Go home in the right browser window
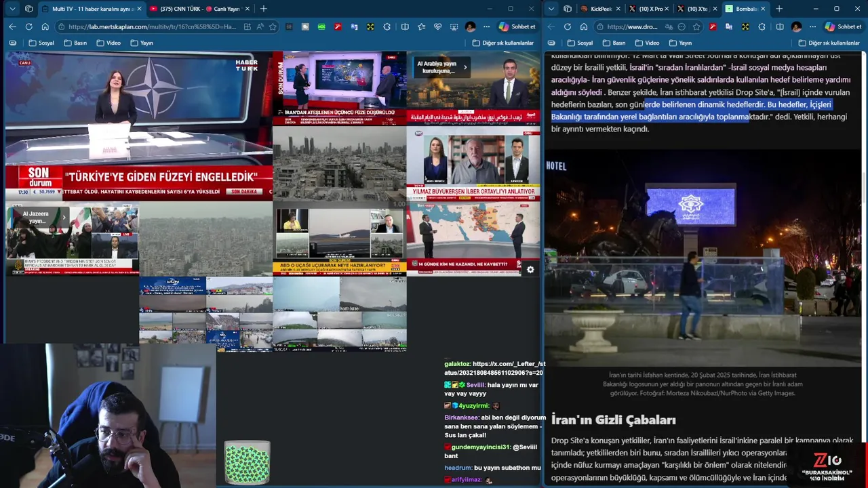Screen dimensions: 868x488 (x=584, y=26)
